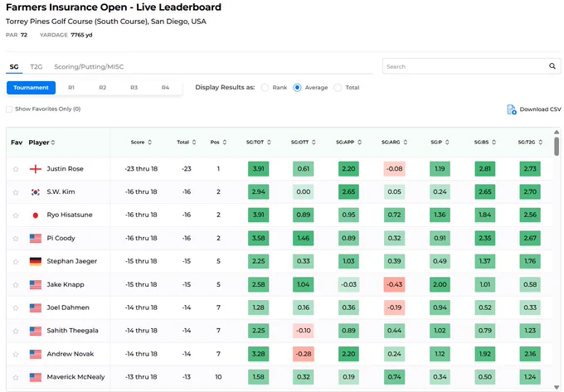Image resolution: width=564 pixels, height=392 pixels.
Task: Open Maverick McNealy player name
Action: (75, 377)
